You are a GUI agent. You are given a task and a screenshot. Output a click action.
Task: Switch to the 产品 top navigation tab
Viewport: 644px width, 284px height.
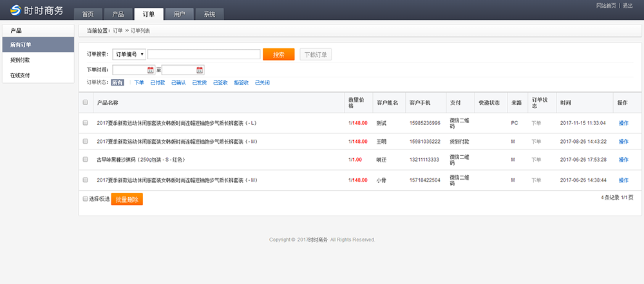click(x=118, y=14)
